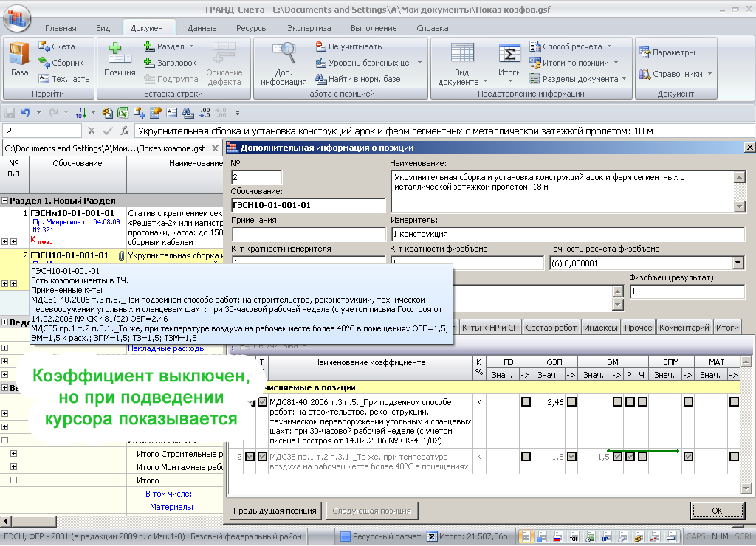Click status bar icon with Russian flag
Viewport: 756px width, 546px height.
coord(557,536)
